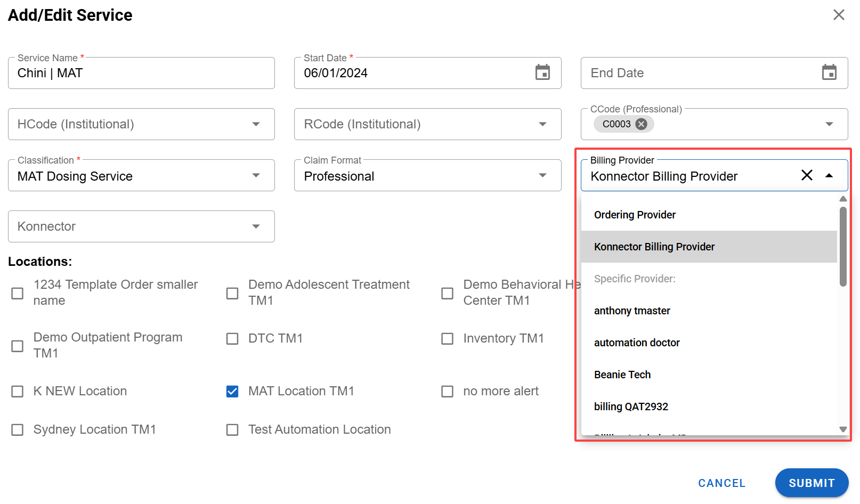Uncheck MAT Location TM1 checkbox
Screen dimensions: 860x504
coord(232,392)
